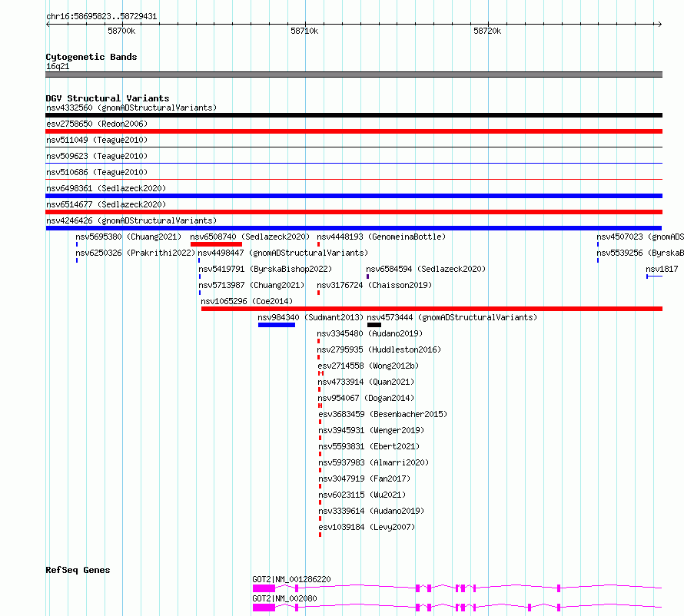Open nsv6498361 (Sedlazeck2020) variant
The image size is (684, 616).
106,188
